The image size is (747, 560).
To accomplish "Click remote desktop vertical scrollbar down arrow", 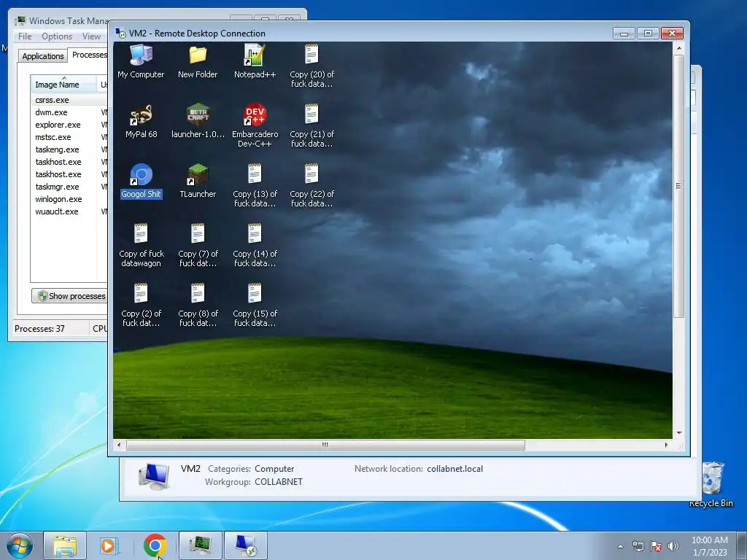I will point(679,433).
